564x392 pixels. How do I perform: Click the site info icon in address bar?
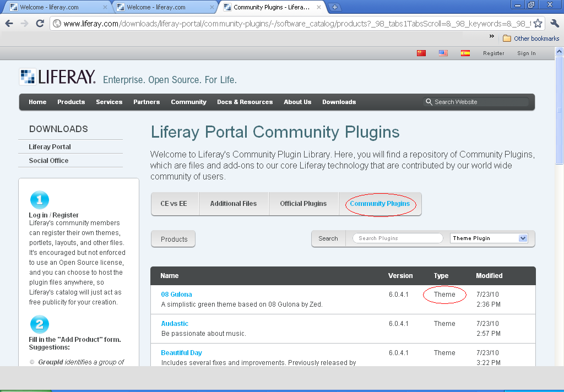pyautogui.click(x=57, y=24)
